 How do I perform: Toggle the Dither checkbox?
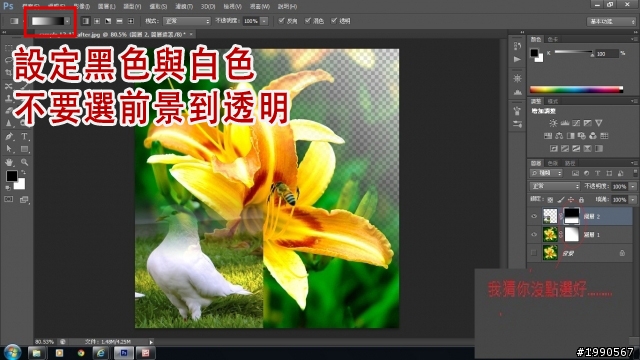(x=308, y=20)
